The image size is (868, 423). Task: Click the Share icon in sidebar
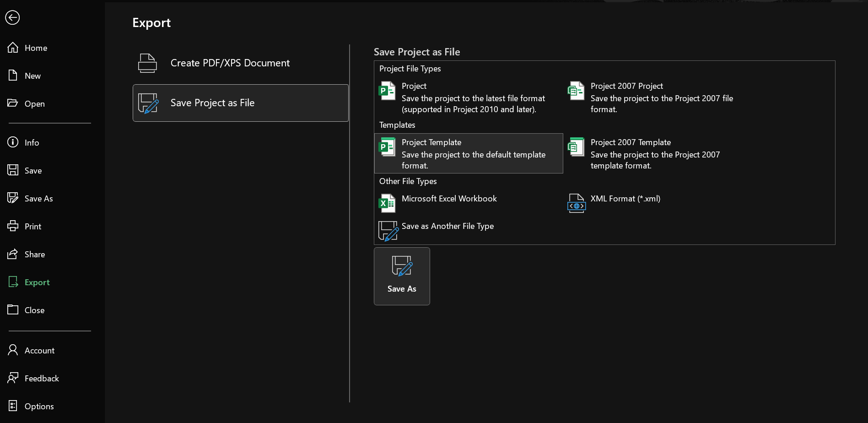coord(13,254)
